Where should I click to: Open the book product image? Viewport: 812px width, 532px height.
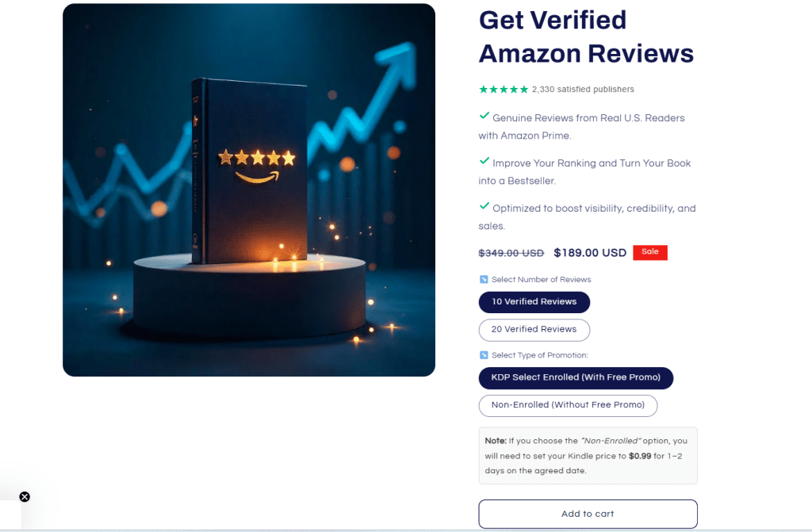(x=248, y=190)
